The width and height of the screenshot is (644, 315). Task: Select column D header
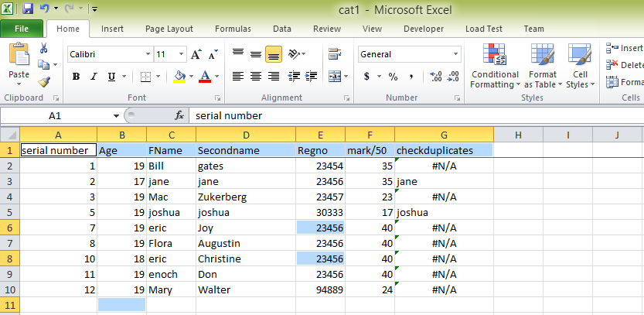(x=246, y=135)
